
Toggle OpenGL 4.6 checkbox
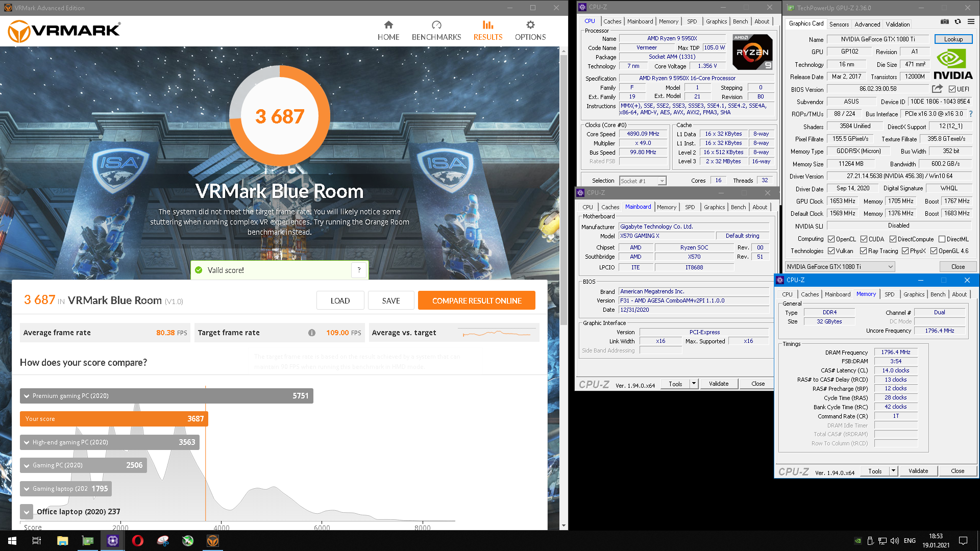(x=934, y=251)
